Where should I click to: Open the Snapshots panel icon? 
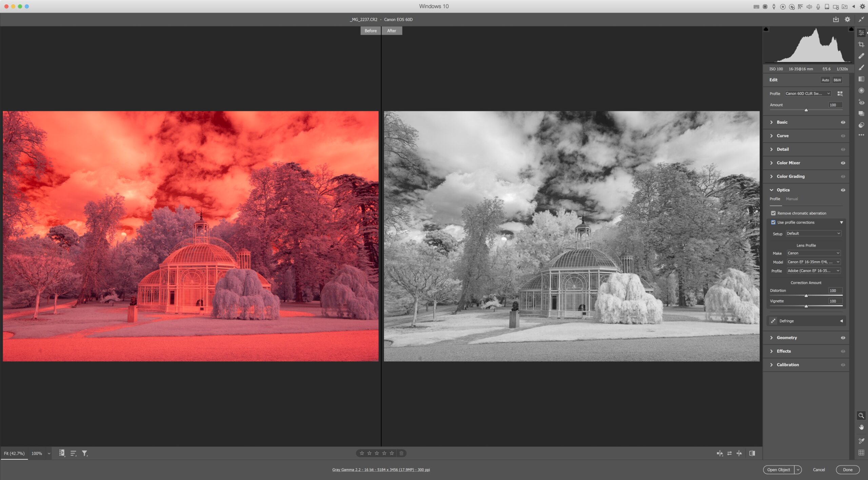861,113
